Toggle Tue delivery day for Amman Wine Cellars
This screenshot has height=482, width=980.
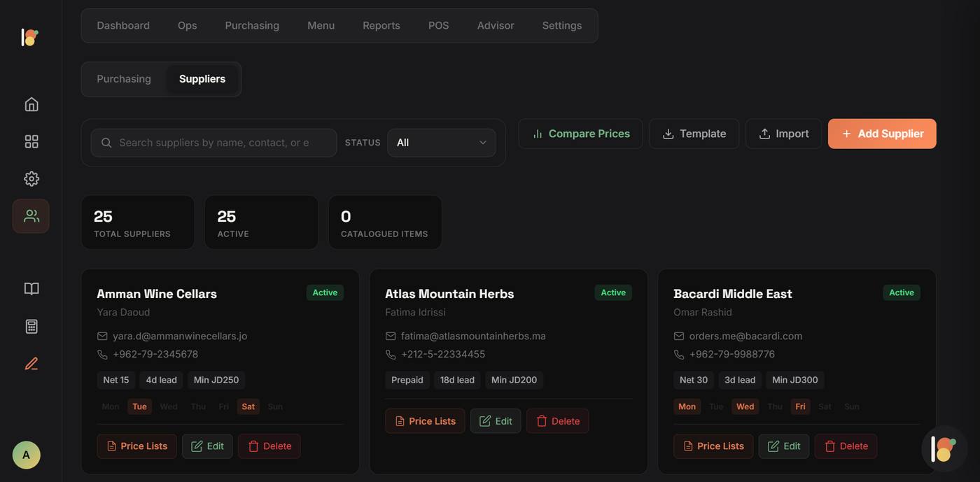click(139, 406)
